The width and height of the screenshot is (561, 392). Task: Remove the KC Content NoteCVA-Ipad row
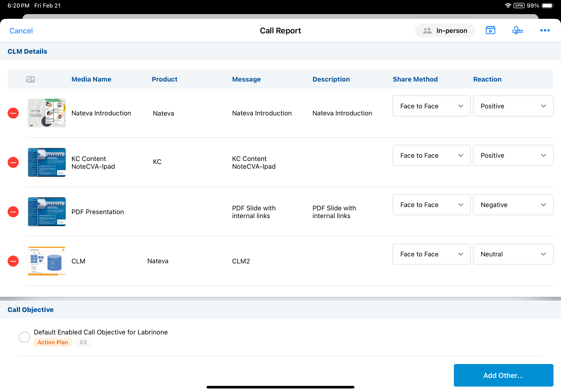pyautogui.click(x=13, y=162)
